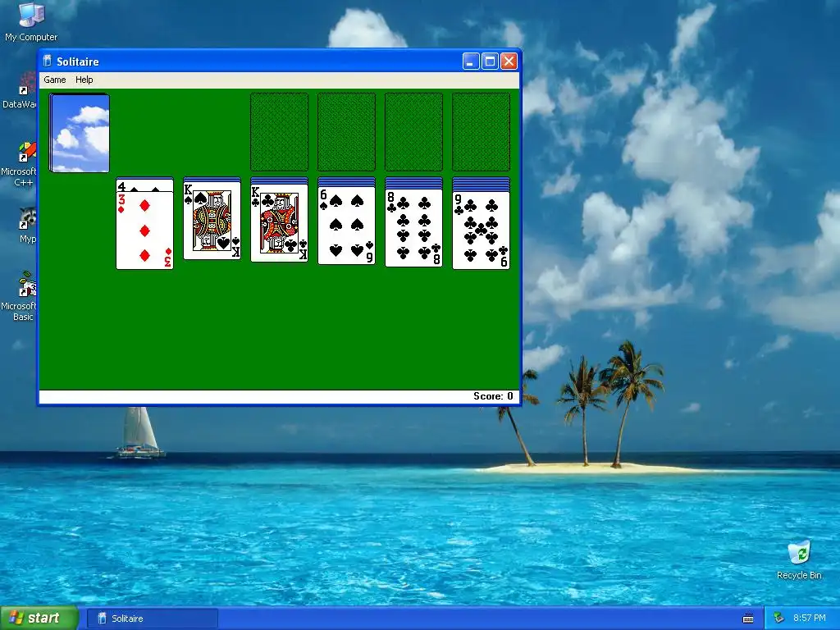
Task: Click the keyboard icon in taskbar
Action: (x=748, y=619)
